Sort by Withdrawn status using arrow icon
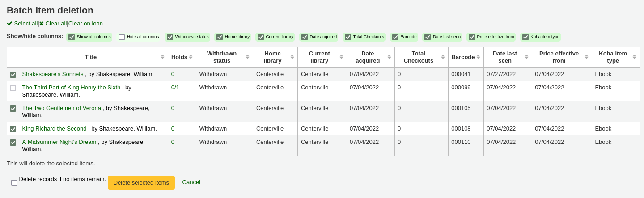Image resolution: width=644 pixels, height=198 pixels. pyautogui.click(x=247, y=57)
